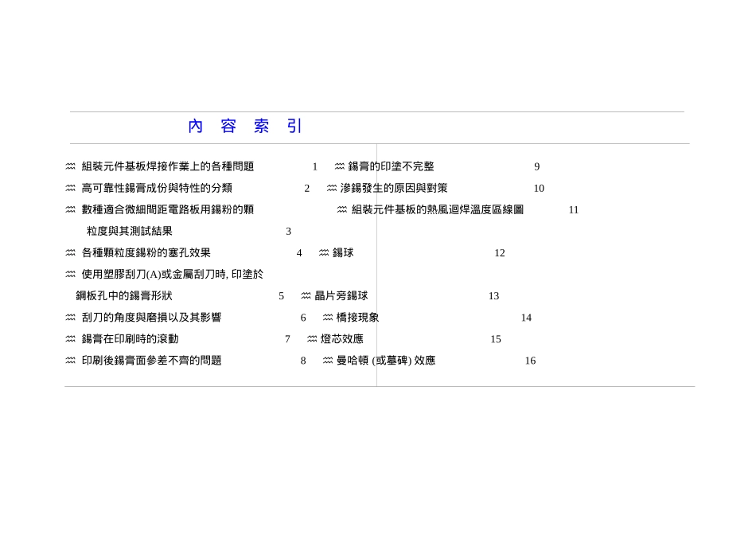This screenshot has height=535, width=756.
Task: Click the wave bullet before 滲錫發生的原因與對策
Action: tap(332, 188)
